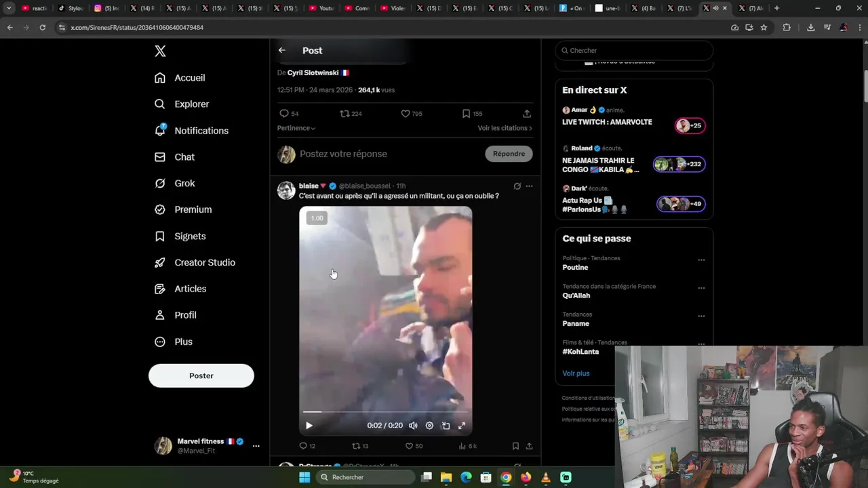The image size is (868, 488).
Task: Open #KohLanta trend
Action: (x=580, y=352)
